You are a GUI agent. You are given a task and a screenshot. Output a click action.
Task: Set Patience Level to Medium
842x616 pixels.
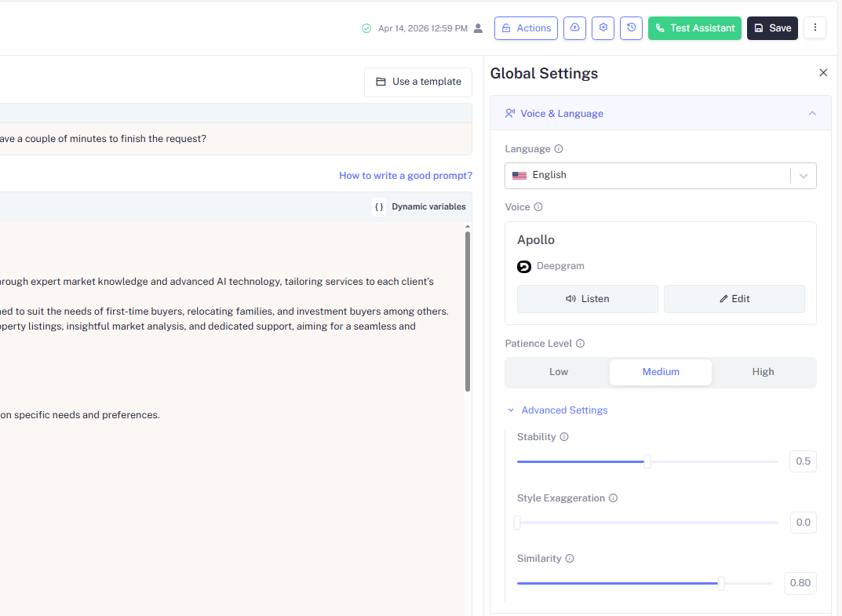click(x=661, y=372)
